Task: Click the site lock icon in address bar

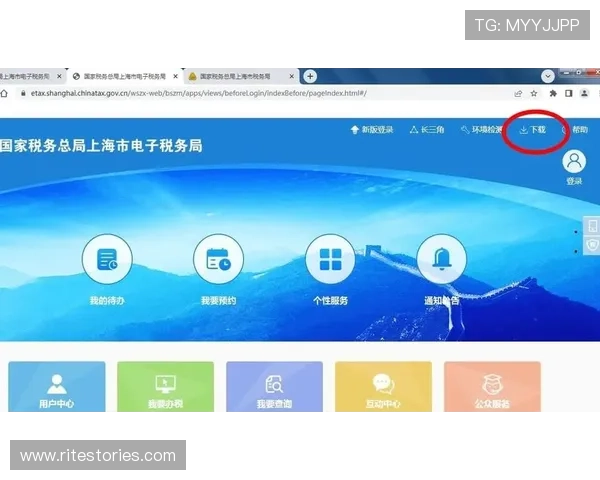Action: 23,93
